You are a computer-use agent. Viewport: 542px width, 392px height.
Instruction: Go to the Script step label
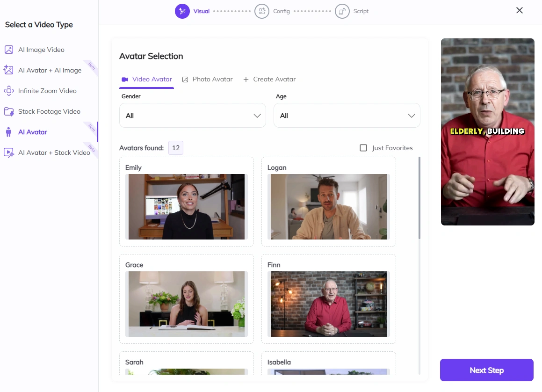click(361, 11)
